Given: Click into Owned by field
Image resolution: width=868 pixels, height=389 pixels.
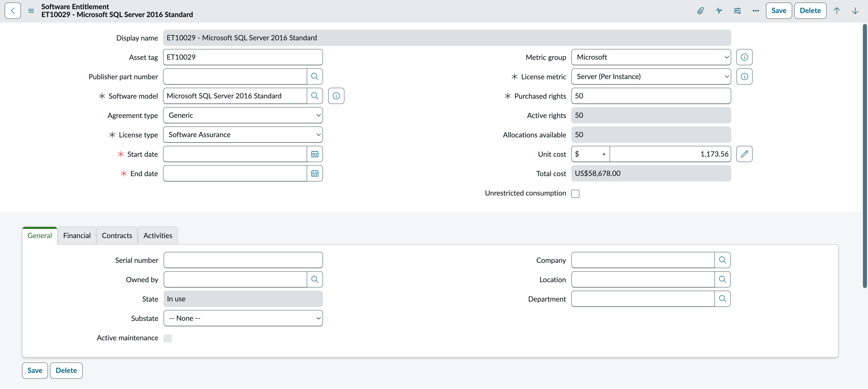Looking at the screenshot, I should (235, 279).
